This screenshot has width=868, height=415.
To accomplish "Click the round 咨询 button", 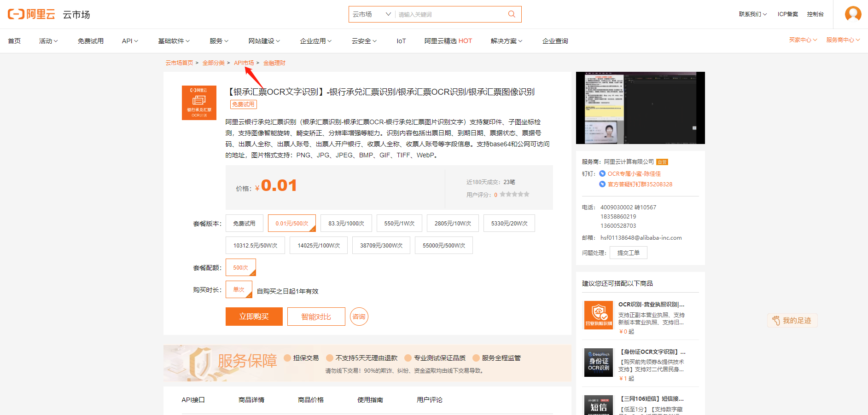I will (x=359, y=317).
